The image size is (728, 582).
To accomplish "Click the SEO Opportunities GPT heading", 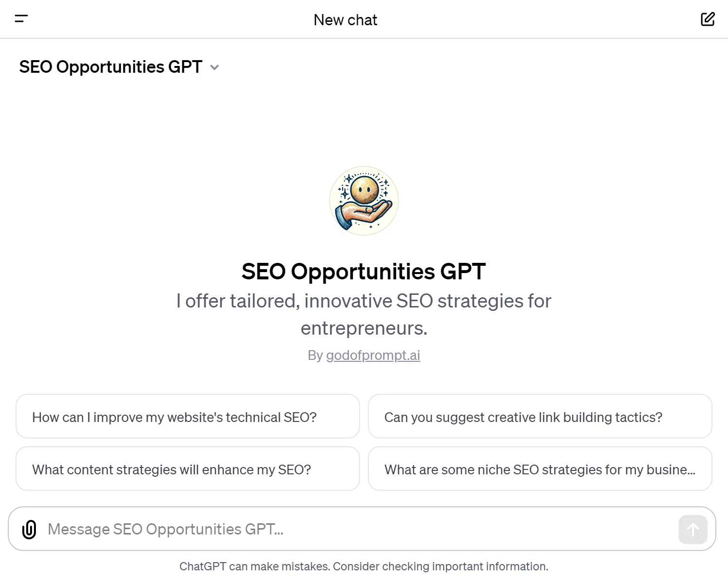I will point(363,272).
